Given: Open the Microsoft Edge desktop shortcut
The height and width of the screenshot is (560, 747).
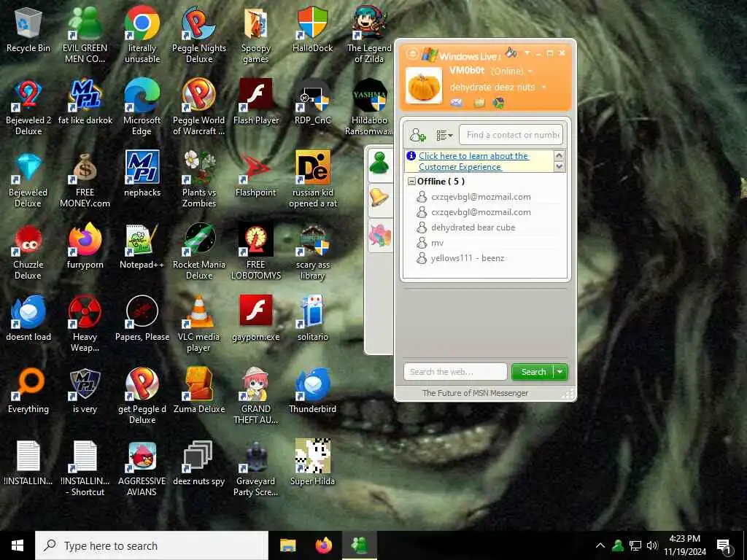Looking at the screenshot, I should [142, 107].
